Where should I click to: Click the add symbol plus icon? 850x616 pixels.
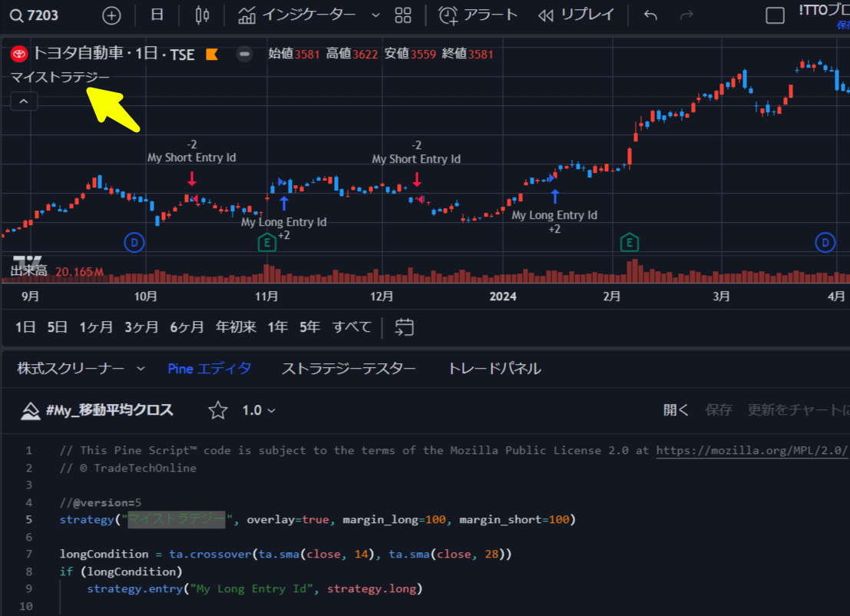(x=111, y=15)
